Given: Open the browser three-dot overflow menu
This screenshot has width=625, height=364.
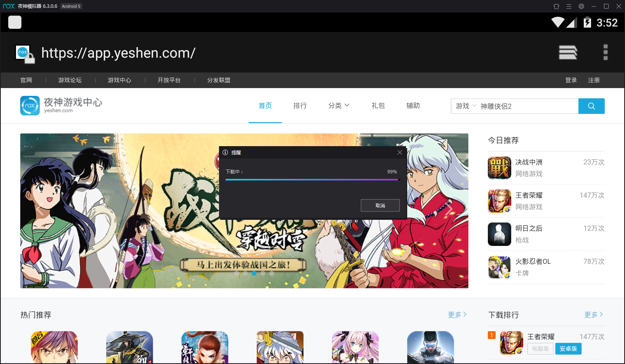Looking at the screenshot, I should pos(606,52).
